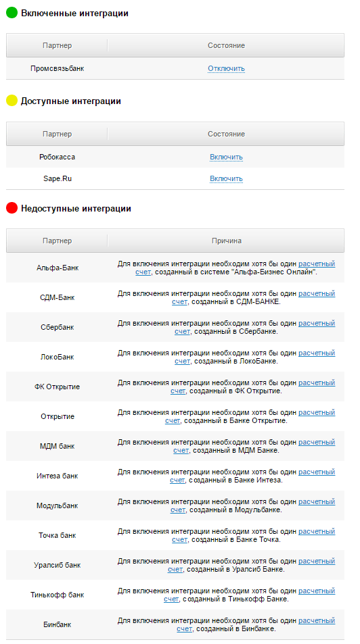This screenshot has width=360, height=644.
Task: Click yellow circle beside Доступные интеграции
Action: click(x=12, y=101)
